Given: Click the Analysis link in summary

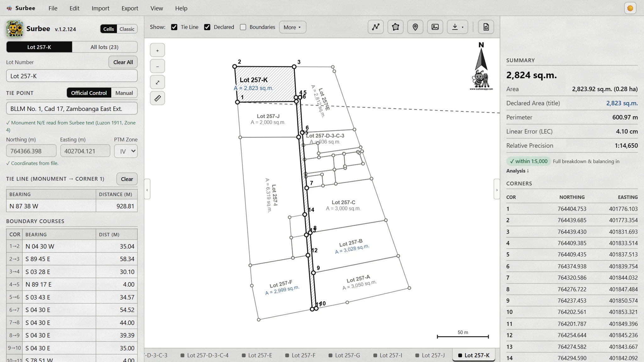Looking at the screenshot, I should click(518, 171).
